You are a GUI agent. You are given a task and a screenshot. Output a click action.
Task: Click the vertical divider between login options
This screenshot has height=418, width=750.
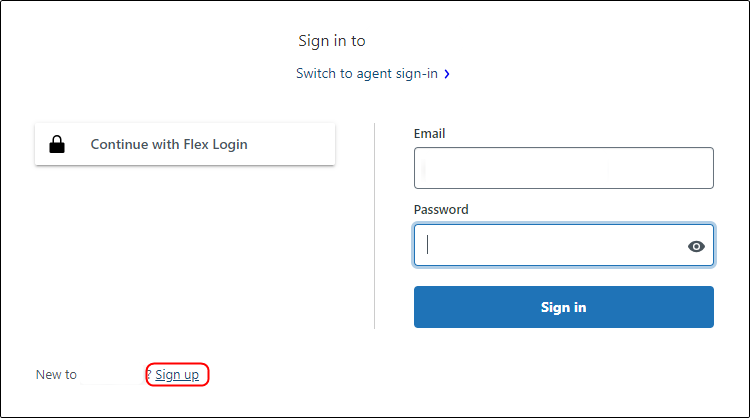point(374,225)
